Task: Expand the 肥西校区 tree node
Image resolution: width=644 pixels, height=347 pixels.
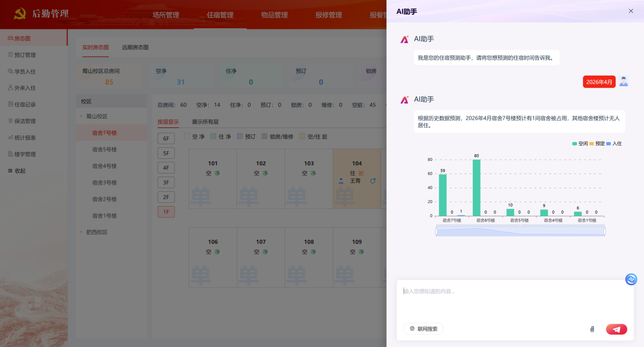Action: tap(81, 232)
